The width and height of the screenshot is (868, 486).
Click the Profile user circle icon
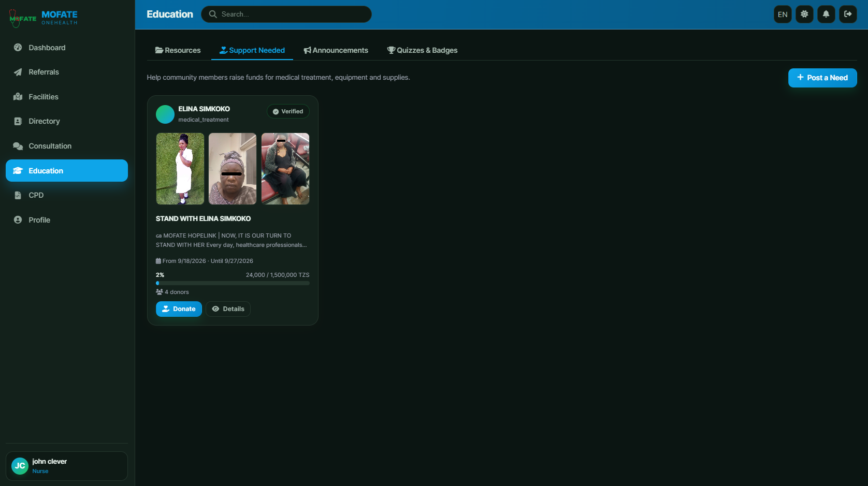tap(18, 220)
